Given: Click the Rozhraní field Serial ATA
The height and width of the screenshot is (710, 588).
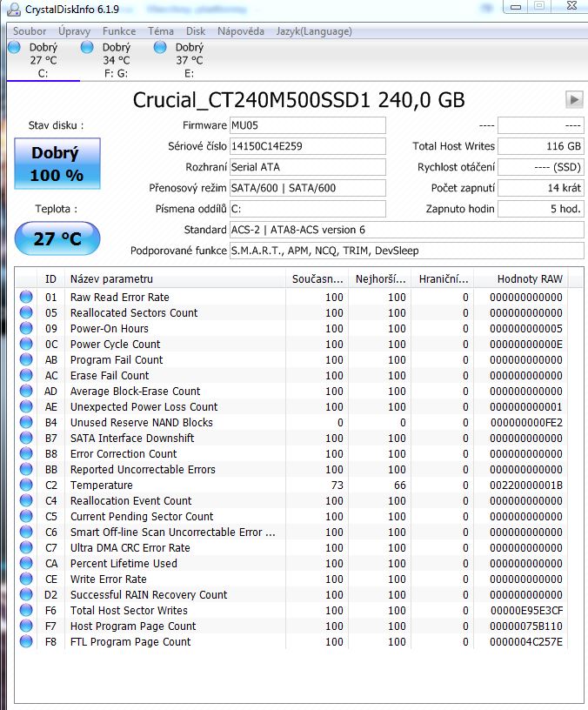Looking at the screenshot, I should tap(308, 167).
